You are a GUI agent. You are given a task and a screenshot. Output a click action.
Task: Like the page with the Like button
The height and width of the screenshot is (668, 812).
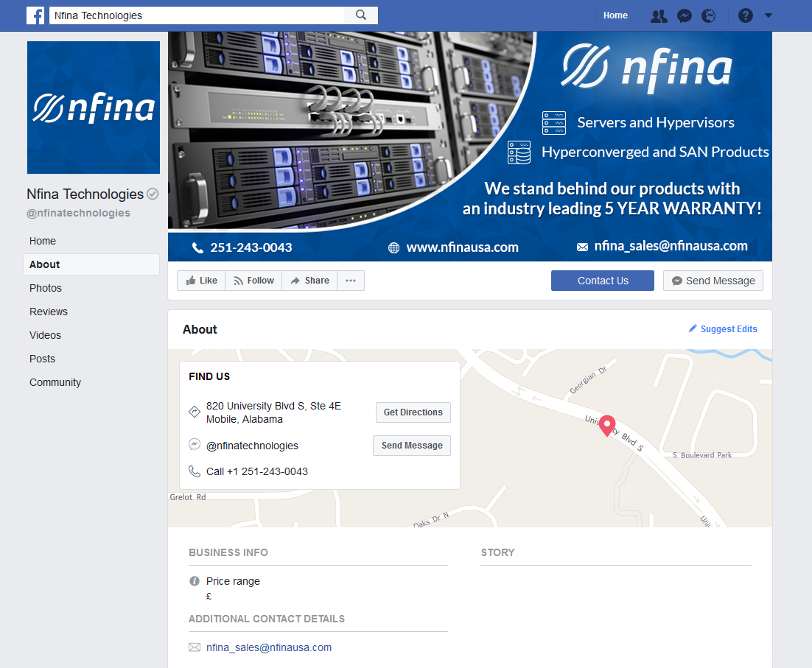(x=201, y=281)
